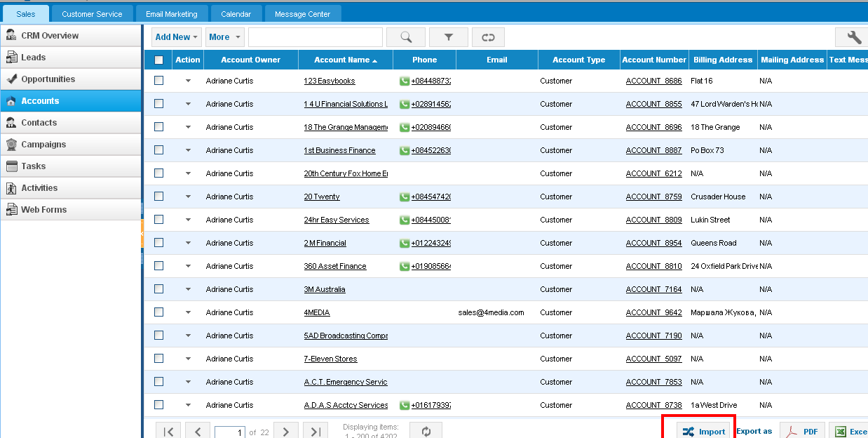
Task: Check the 4MEDIA row checkbox
Action: coord(158,312)
